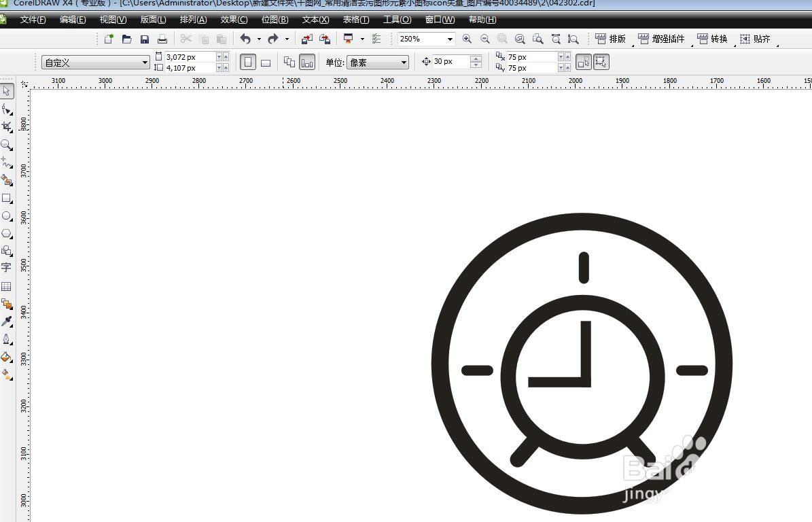
Task: Open the Rectangle tool
Action: [x=7, y=198]
